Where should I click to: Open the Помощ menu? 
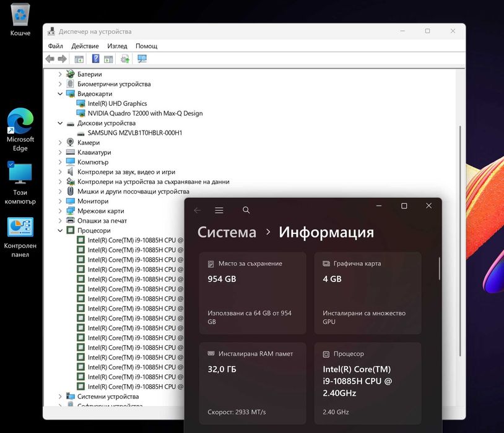click(x=146, y=46)
